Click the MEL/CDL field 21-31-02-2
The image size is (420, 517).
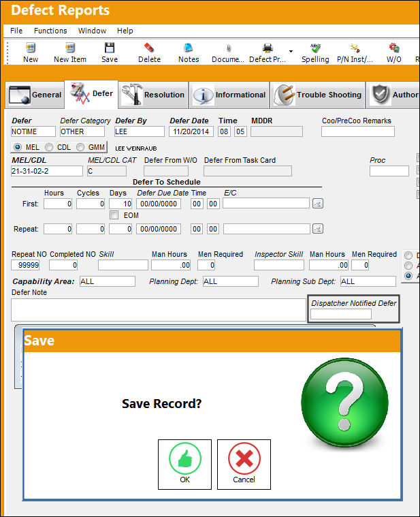47,171
